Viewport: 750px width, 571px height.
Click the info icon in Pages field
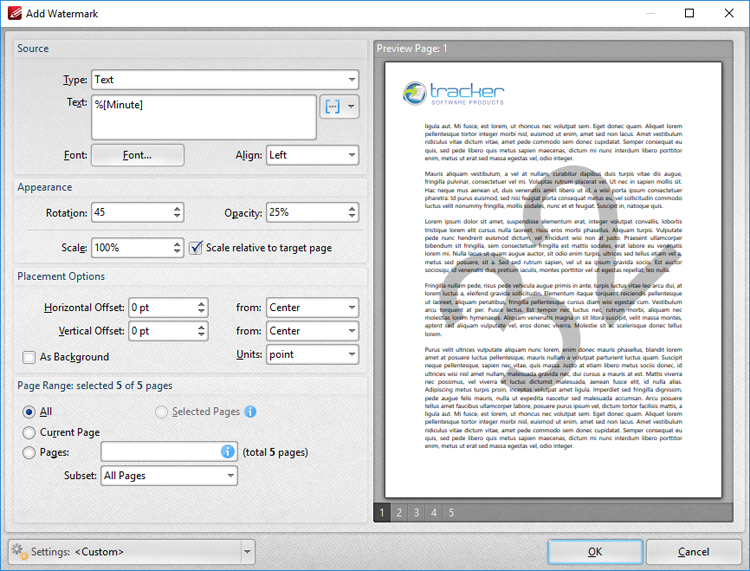(x=228, y=451)
